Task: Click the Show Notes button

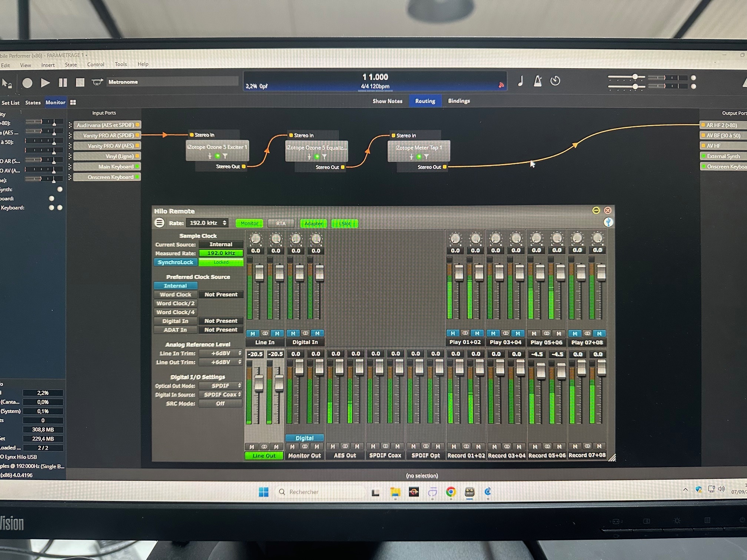Action: tap(387, 101)
